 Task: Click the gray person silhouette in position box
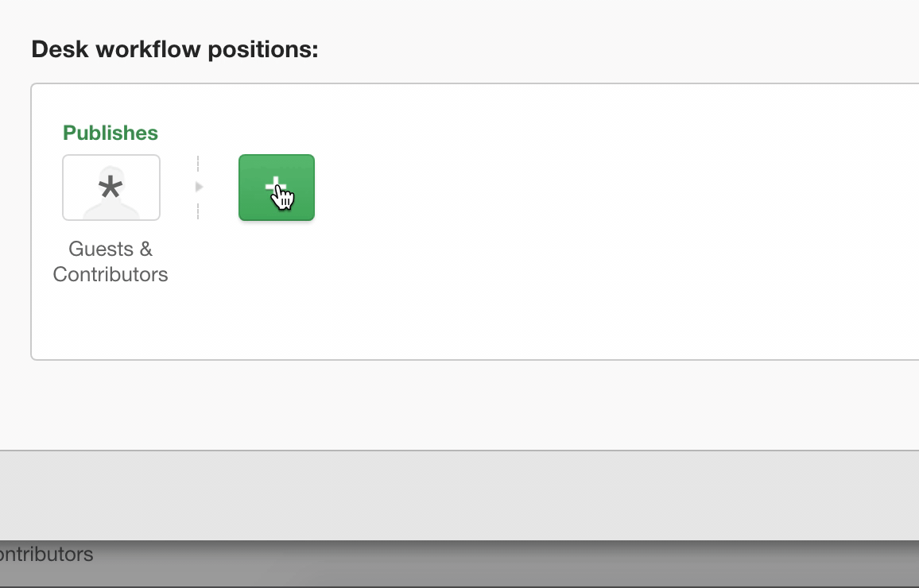[111, 193]
